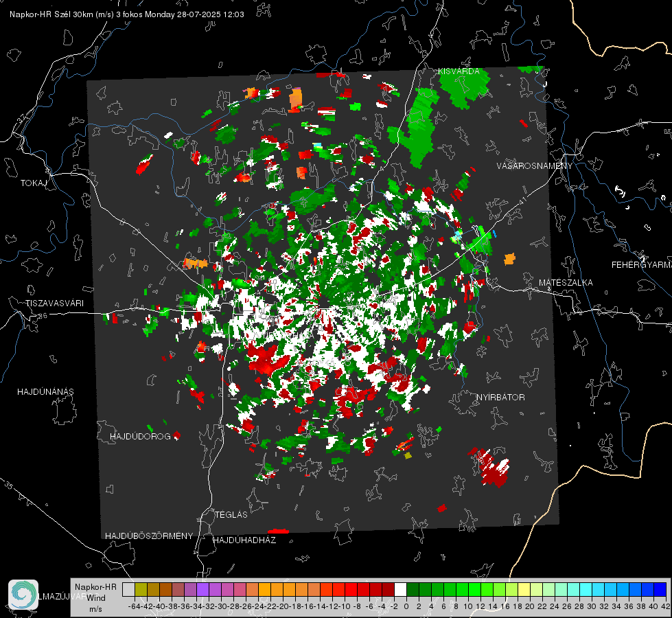Click the Napkor-HR Wind m/s legend label
Image resolution: width=672 pixels, height=618 pixels.
click(x=95, y=597)
